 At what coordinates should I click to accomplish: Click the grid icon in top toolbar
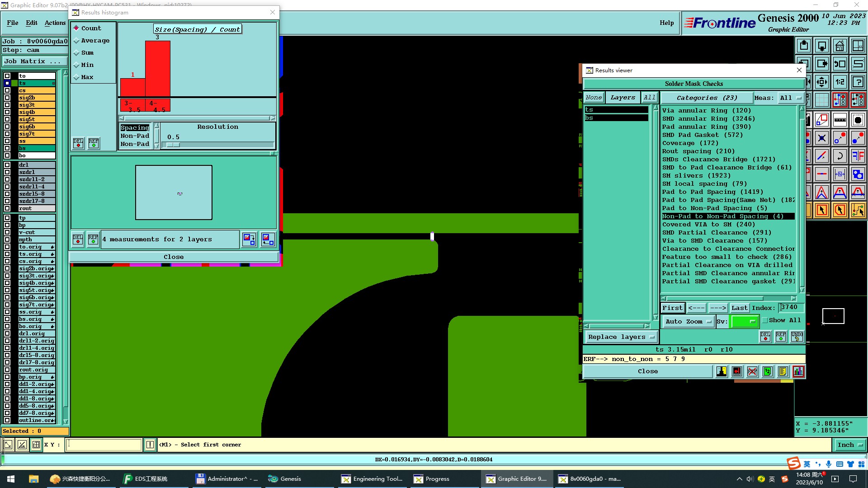click(x=821, y=99)
